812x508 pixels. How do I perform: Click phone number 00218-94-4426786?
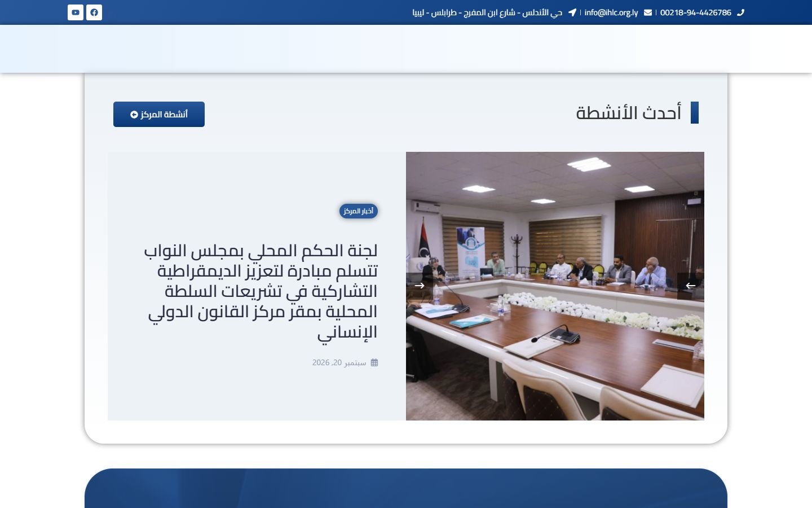696,12
